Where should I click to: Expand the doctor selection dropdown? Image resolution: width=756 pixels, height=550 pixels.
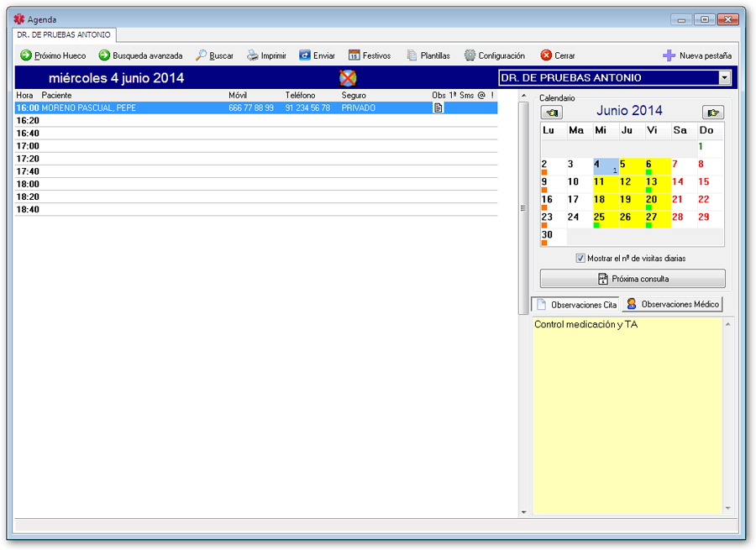click(x=725, y=78)
